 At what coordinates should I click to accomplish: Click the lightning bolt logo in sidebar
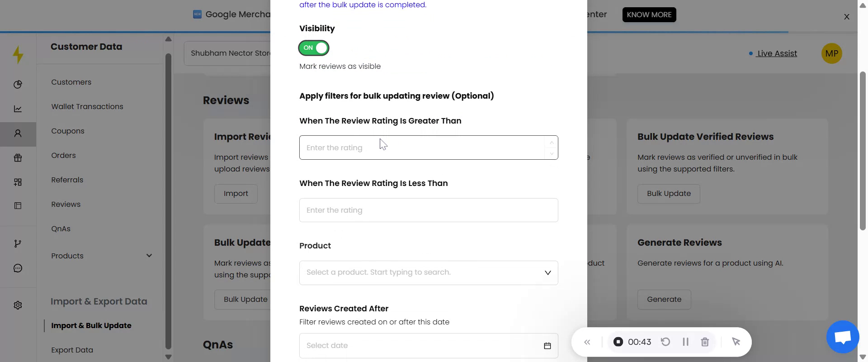click(x=18, y=54)
